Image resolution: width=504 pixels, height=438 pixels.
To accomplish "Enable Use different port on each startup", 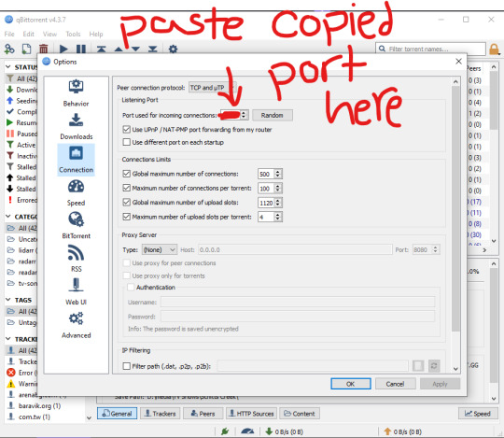I will pyautogui.click(x=127, y=142).
